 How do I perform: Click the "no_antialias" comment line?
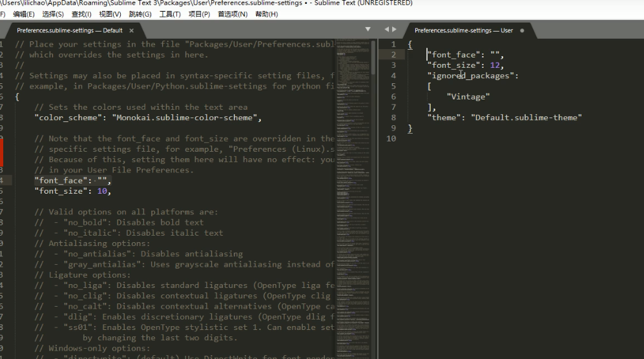[138, 254]
